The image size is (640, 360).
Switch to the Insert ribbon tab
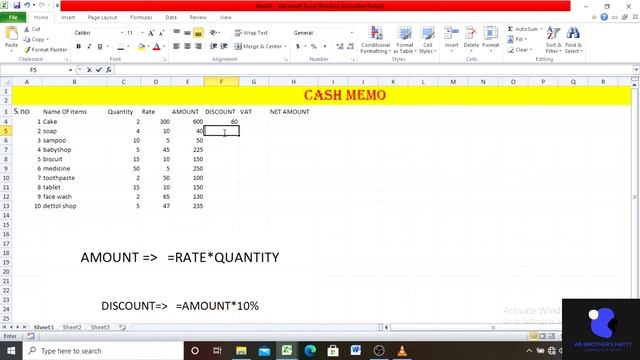pos(68,17)
